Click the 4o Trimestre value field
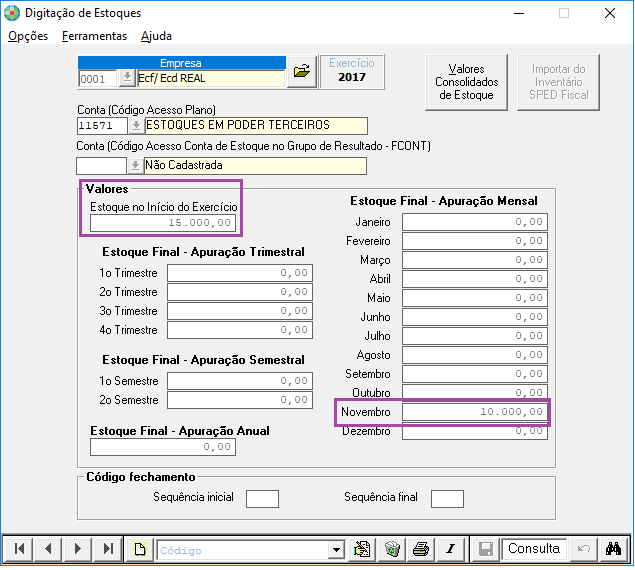The image size is (635, 570). tap(240, 330)
